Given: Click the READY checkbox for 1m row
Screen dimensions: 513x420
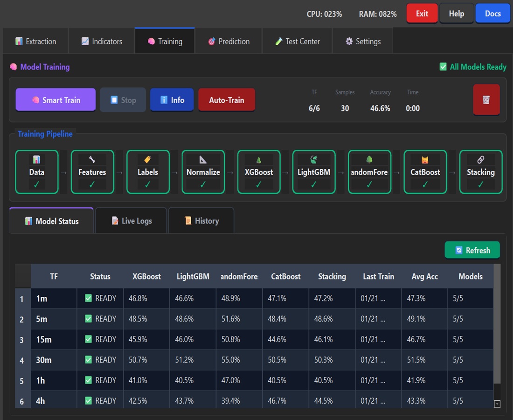Looking at the screenshot, I should 88,298.
